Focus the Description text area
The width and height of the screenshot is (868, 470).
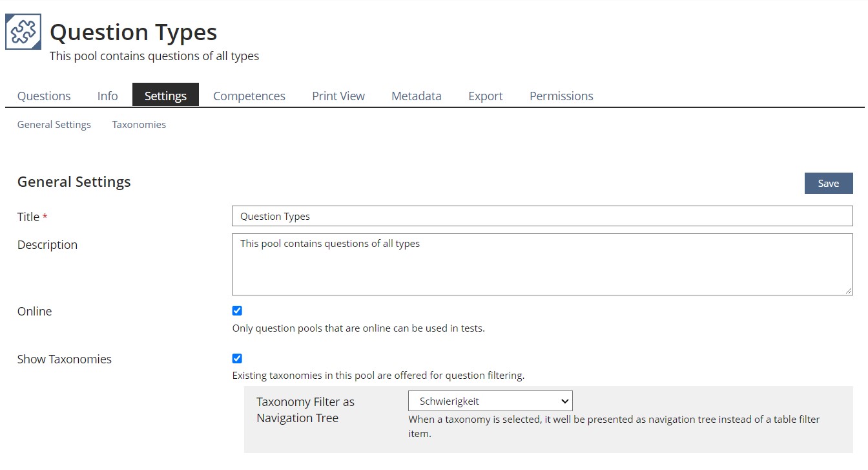tap(541, 264)
